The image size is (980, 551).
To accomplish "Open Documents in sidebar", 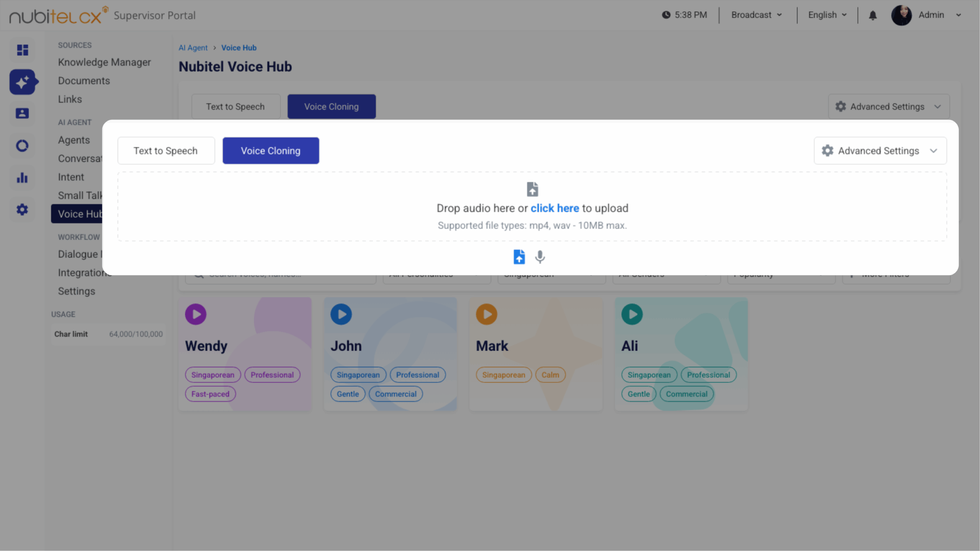I will click(84, 80).
